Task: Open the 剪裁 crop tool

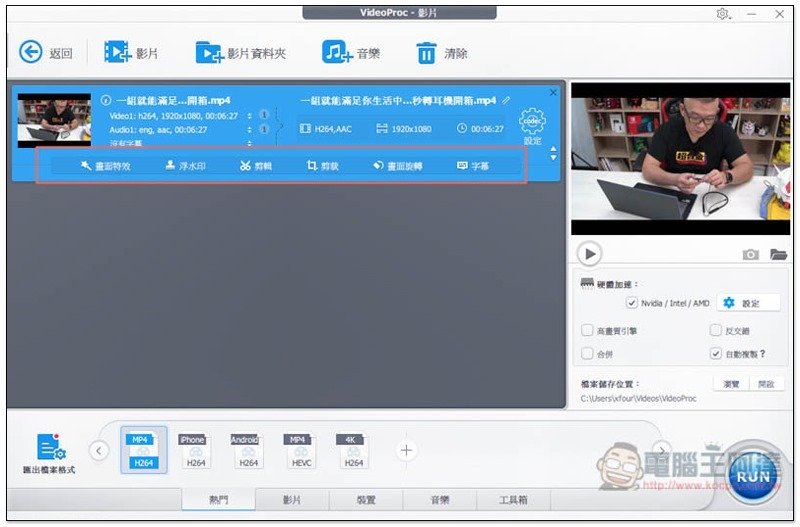Action: click(x=322, y=166)
